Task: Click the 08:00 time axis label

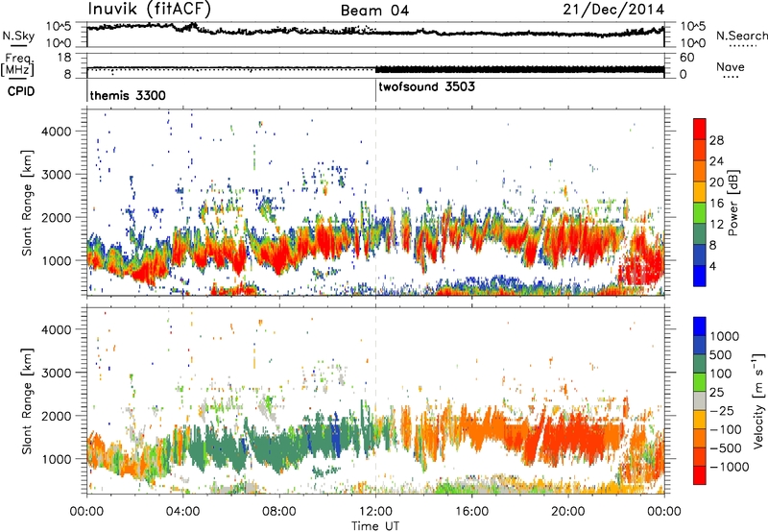Action: tap(279, 512)
